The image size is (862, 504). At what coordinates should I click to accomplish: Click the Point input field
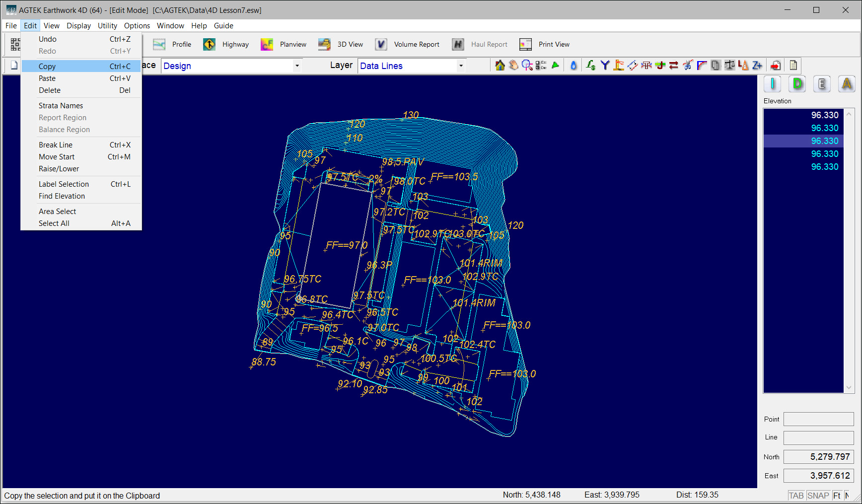tap(818, 419)
